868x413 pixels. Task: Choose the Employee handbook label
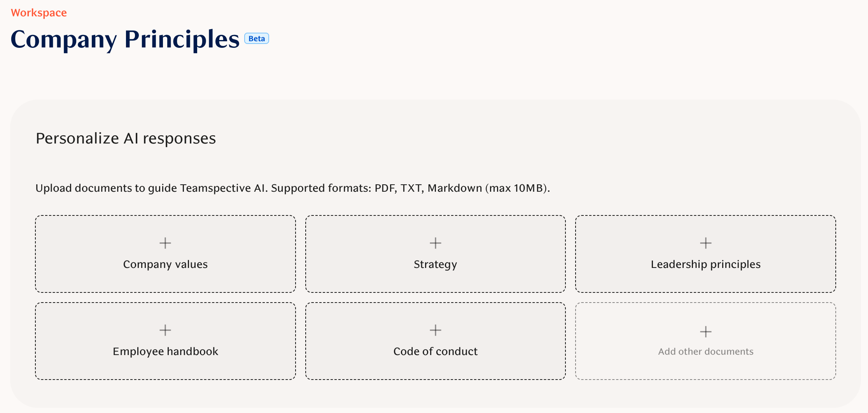pos(165,352)
